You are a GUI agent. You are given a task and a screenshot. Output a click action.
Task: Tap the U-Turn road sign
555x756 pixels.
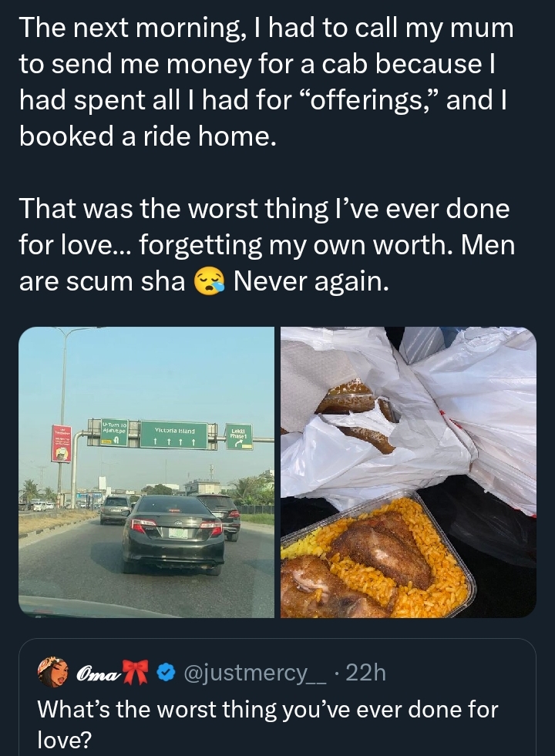click(116, 433)
